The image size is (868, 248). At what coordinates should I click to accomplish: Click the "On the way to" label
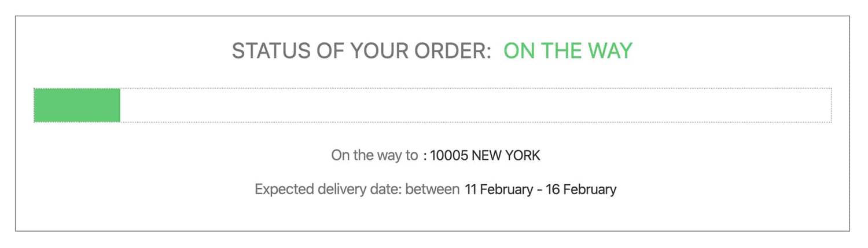374,155
